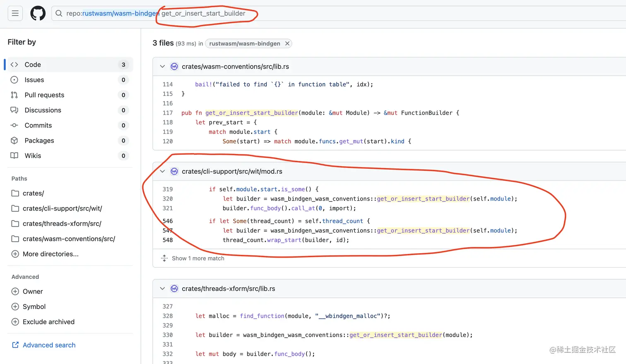The width and height of the screenshot is (626, 364).
Task: Click the Commits node icon
Action: [x=14, y=125]
